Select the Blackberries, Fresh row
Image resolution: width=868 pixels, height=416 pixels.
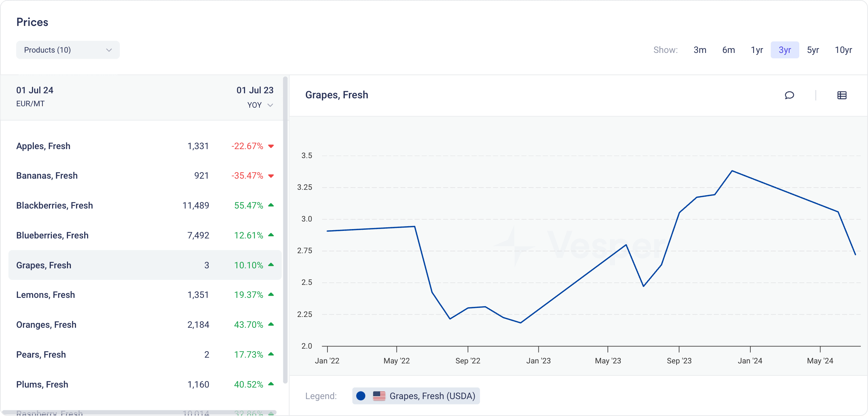[145, 206]
